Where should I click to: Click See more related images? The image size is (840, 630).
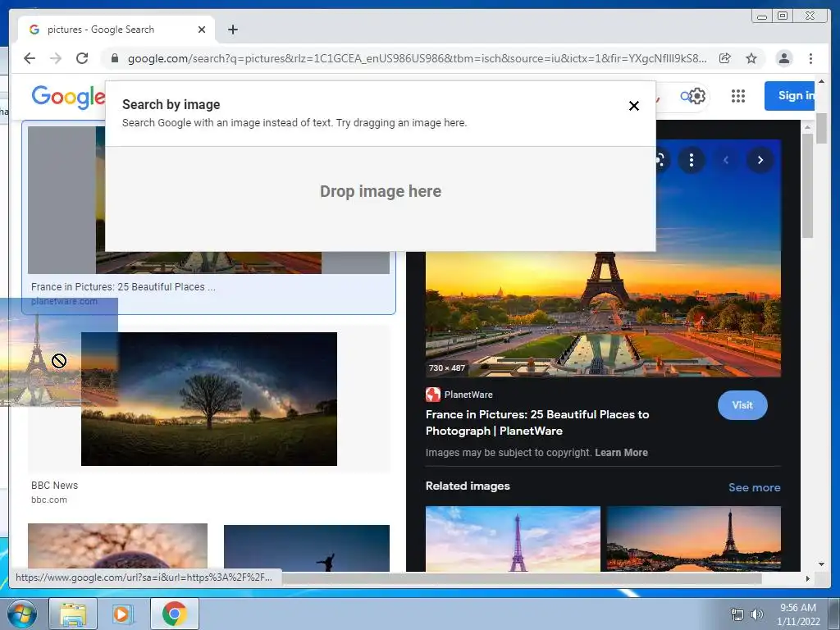pos(755,487)
